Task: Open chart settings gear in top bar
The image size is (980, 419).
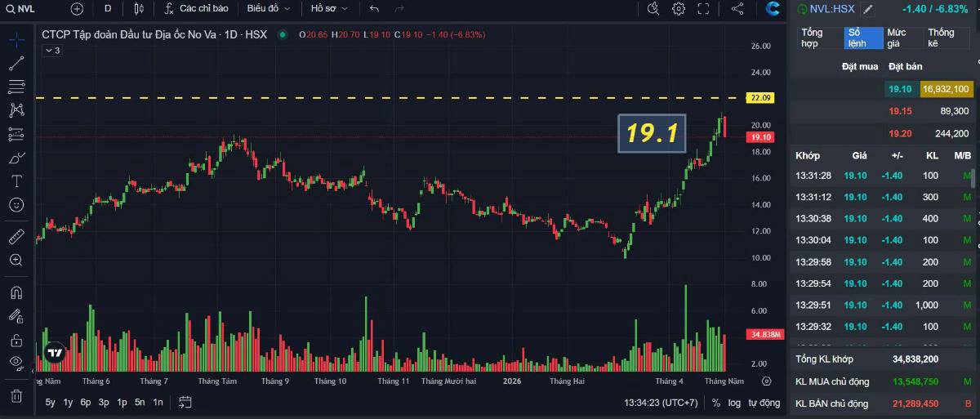Action: tap(679, 9)
